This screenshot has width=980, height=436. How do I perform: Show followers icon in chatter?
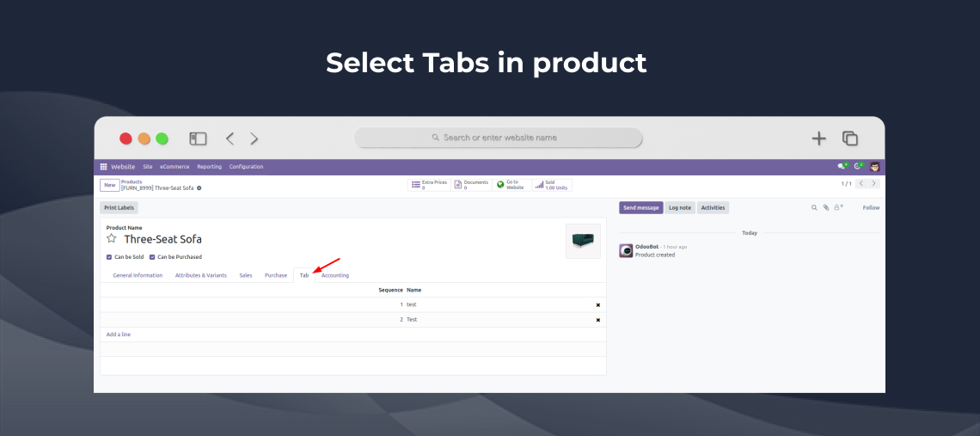(x=838, y=207)
